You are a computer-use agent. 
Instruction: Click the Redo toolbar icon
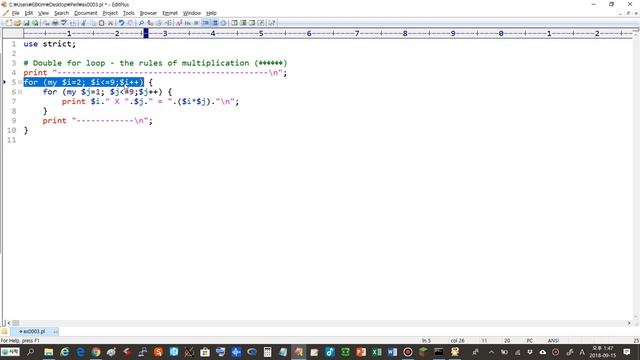[x=130, y=23]
